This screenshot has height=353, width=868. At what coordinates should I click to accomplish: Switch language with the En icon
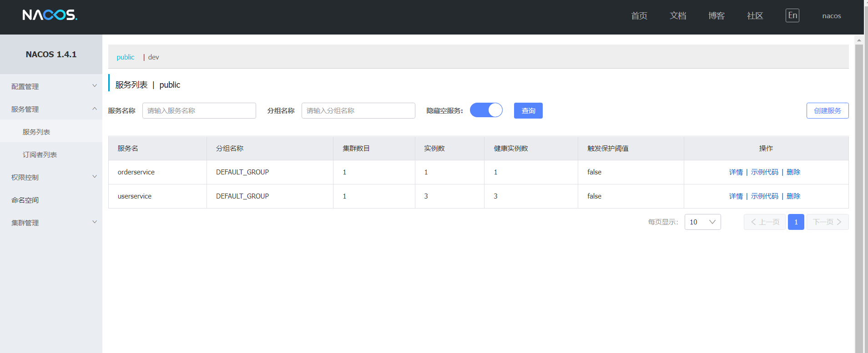click(792, 15)
